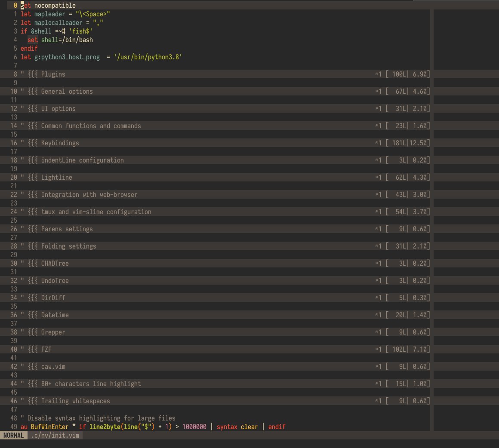
Task: Click the NORMAL mode indicator
Action: [14, 435]
